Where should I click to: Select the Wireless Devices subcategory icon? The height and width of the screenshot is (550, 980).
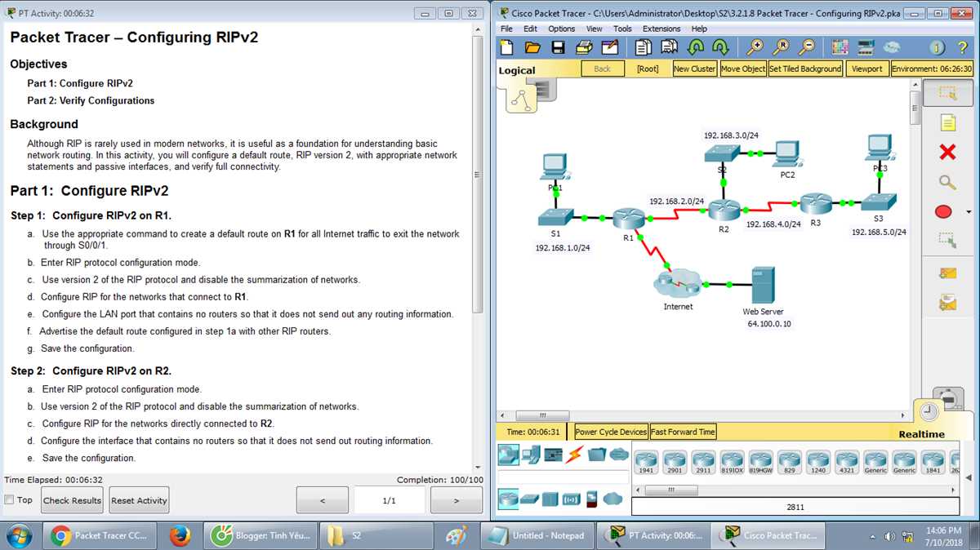[571, 499]
